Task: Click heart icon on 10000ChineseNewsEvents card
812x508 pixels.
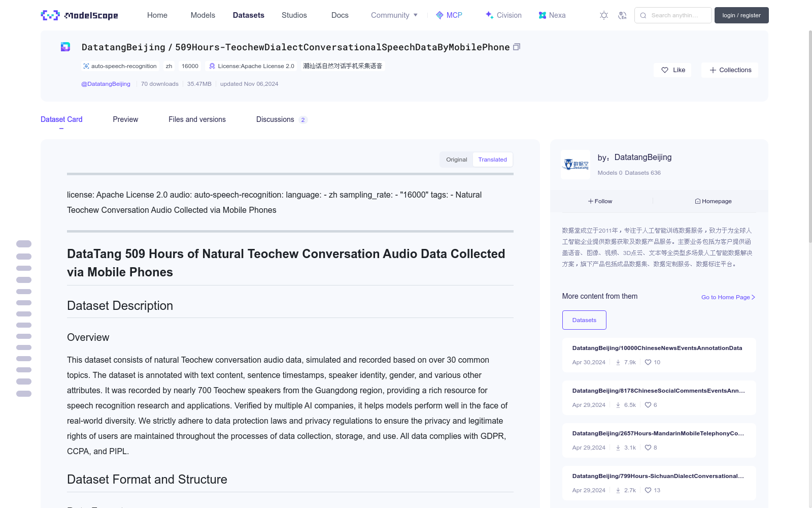Action: click(648, 362)
